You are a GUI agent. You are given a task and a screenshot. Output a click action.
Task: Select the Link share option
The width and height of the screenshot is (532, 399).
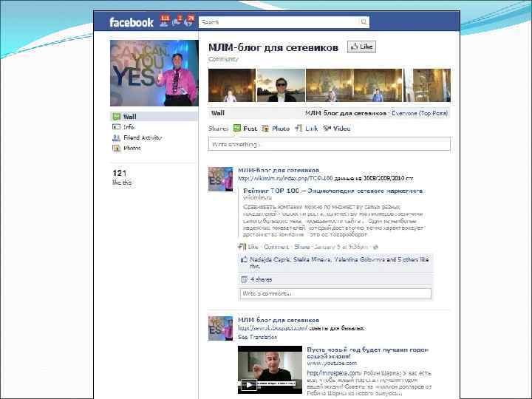coord(311,129)
